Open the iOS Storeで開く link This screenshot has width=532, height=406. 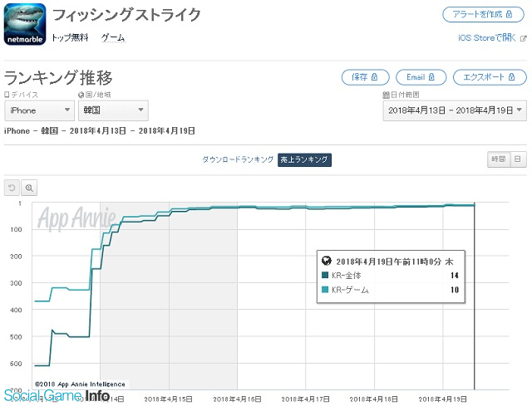[x=487, y=38]
